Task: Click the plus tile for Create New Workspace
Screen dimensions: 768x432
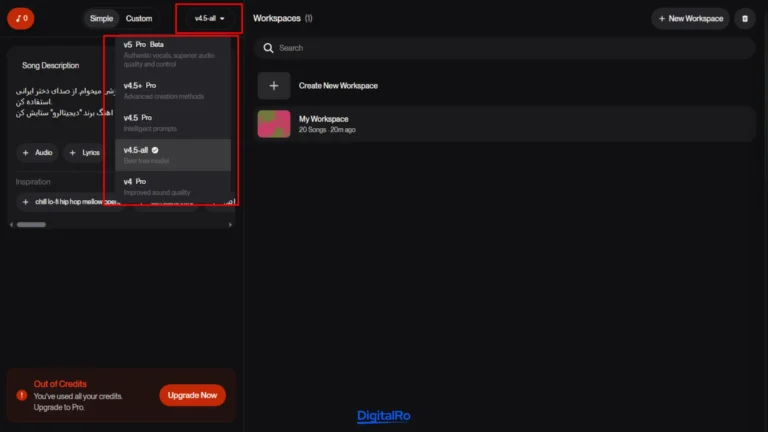Action: (274, 86)
